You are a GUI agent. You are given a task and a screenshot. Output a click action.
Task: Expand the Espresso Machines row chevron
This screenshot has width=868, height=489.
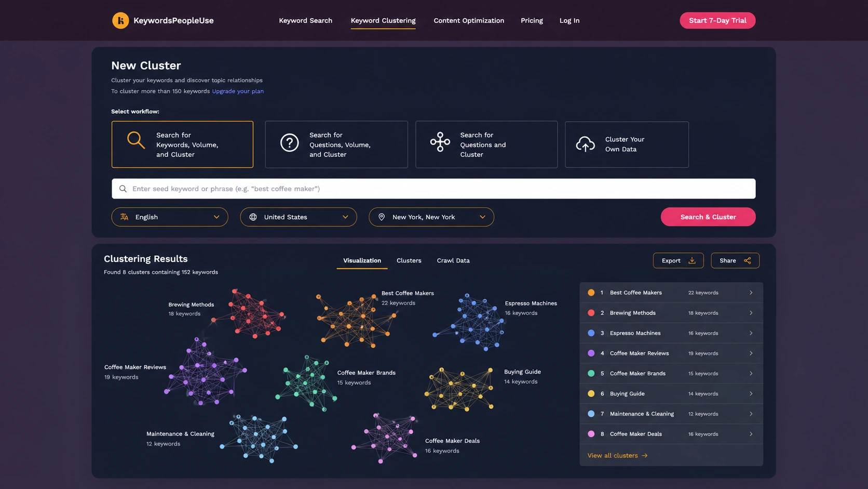tap(751, 333)
